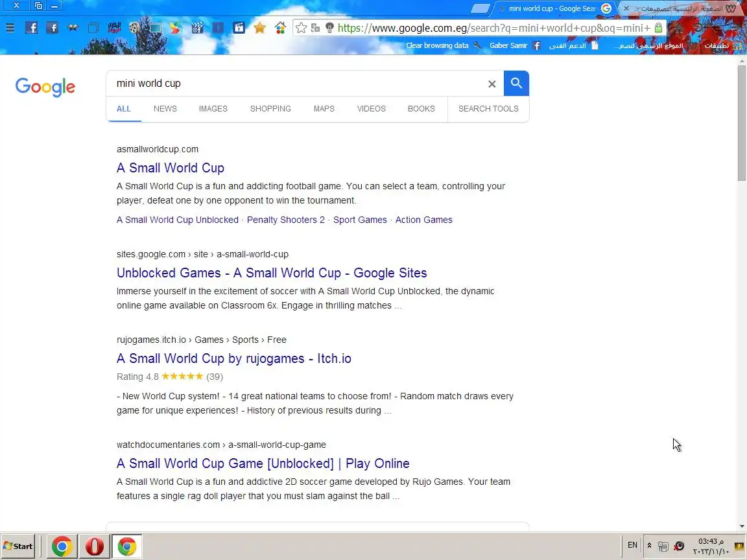Open the browser hamburger menu
747x560 pixels.
[10, 28]
